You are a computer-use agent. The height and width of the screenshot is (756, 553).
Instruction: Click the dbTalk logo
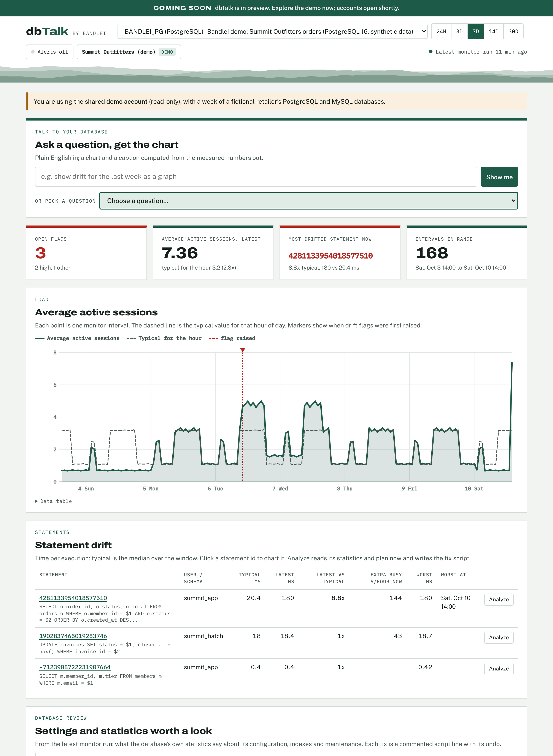[x=47, y=32]
